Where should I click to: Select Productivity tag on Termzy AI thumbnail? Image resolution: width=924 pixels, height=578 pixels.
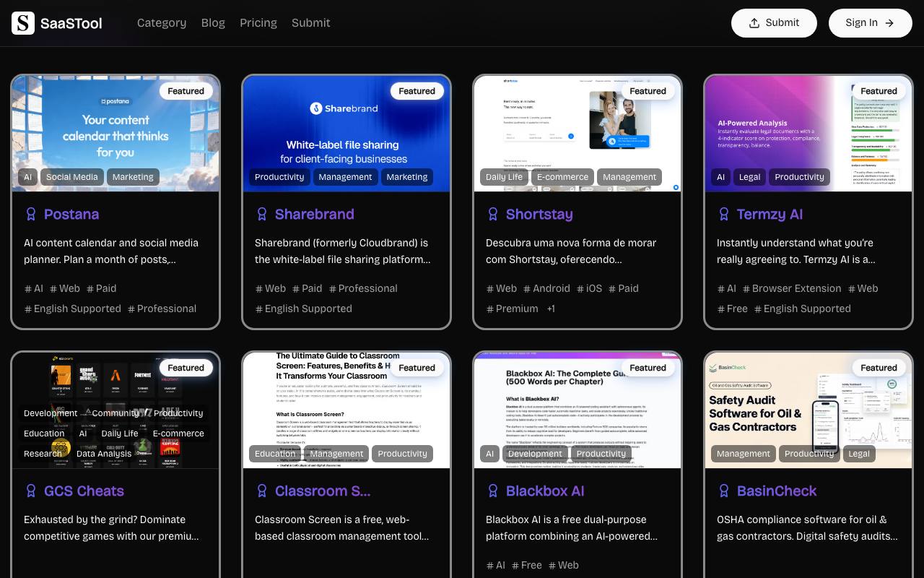click(799, 177)
